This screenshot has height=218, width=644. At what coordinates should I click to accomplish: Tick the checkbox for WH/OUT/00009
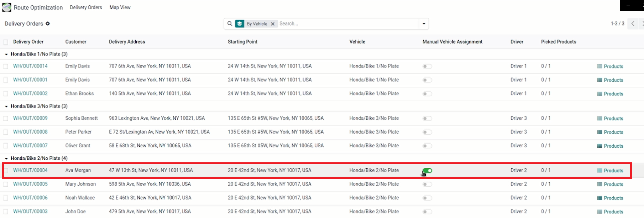pos(6,118)
